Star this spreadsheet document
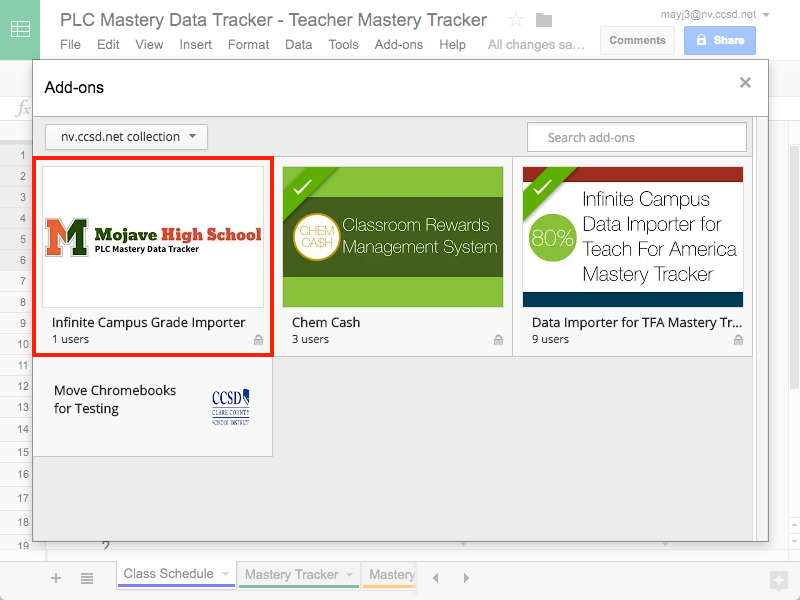 point(516,20)
